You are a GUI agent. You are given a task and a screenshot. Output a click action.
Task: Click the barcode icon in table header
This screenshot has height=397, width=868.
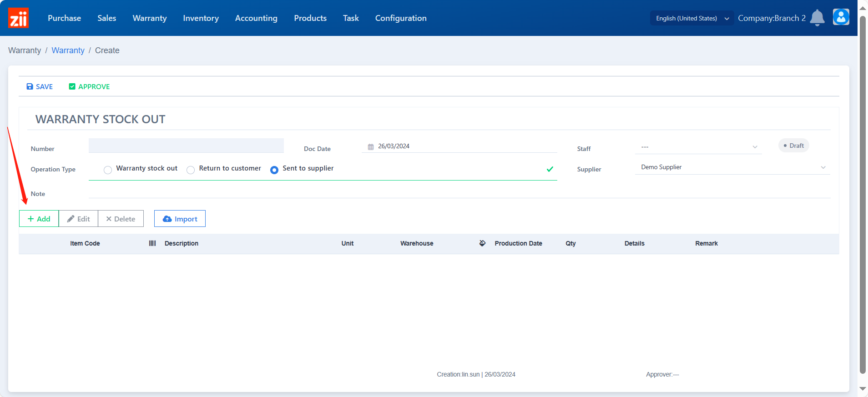152,243
